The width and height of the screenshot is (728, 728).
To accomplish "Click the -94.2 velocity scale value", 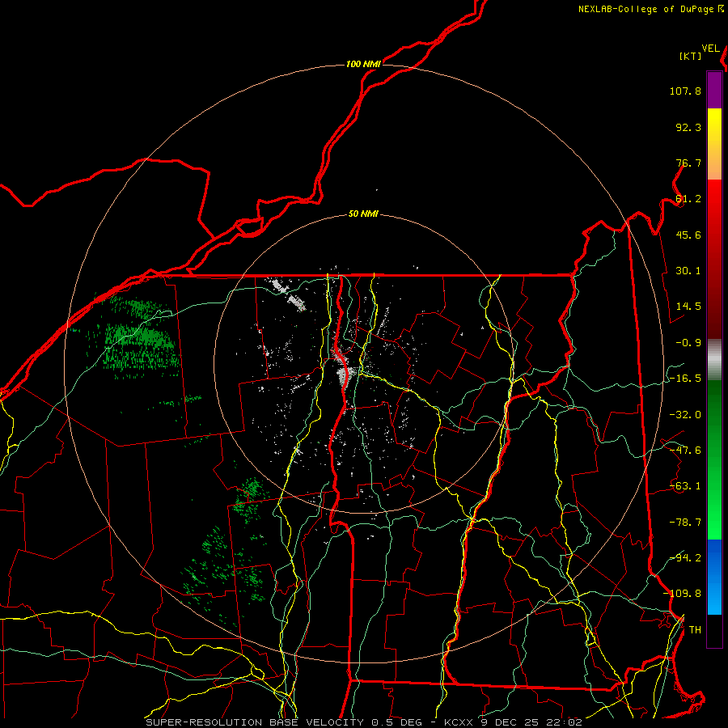I will click(x=685, y=558).
